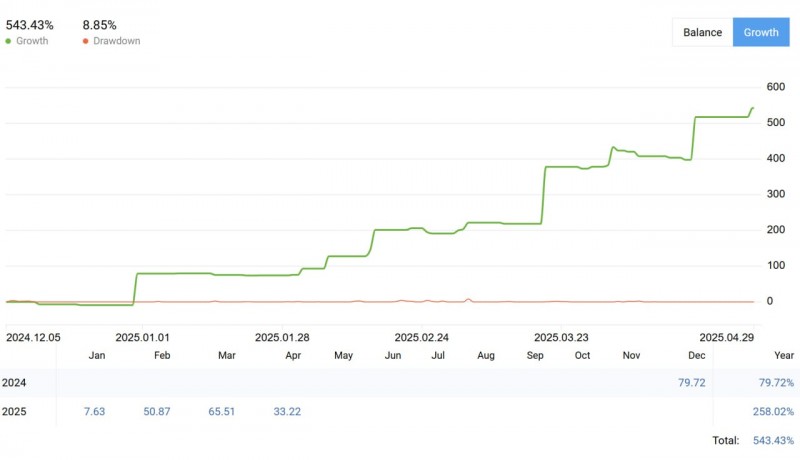Image resolution: width=800 pixels, height=460 pixels.
Task: Select the Growth tab
Action: click(x=760, y=32)
